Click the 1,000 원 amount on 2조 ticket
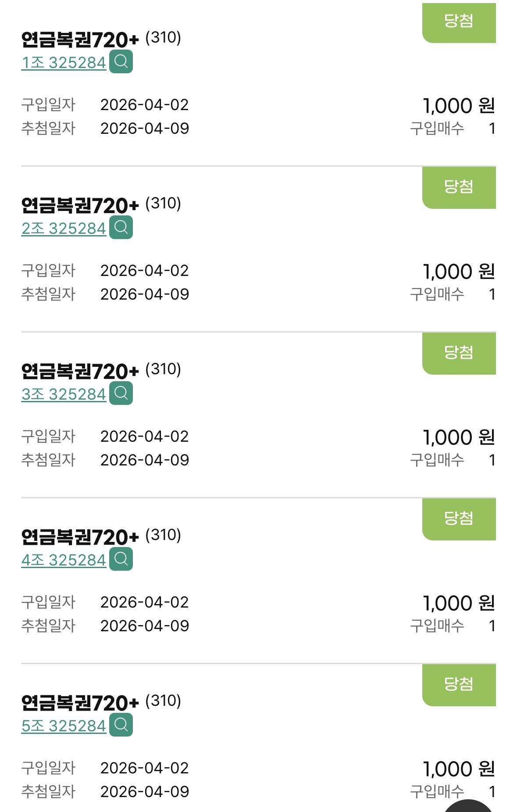The image size is (517, 812). pos(459,272)
